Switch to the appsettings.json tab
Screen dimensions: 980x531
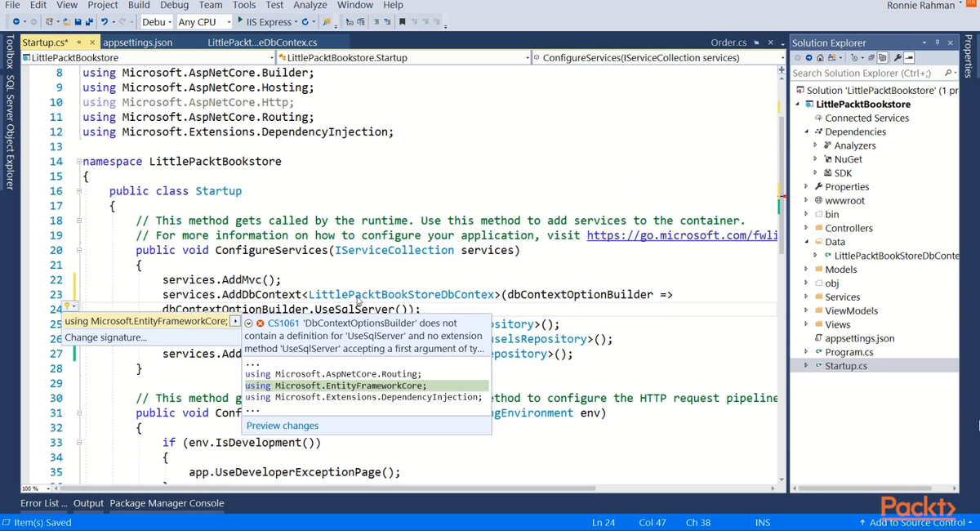138,42
